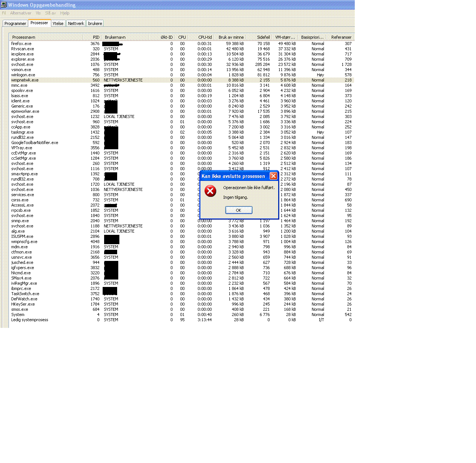This screenshot has width=476, height=463.
Task: Switch to the Programmer tab
Action: pyautogui.click(x=15, y=23)
